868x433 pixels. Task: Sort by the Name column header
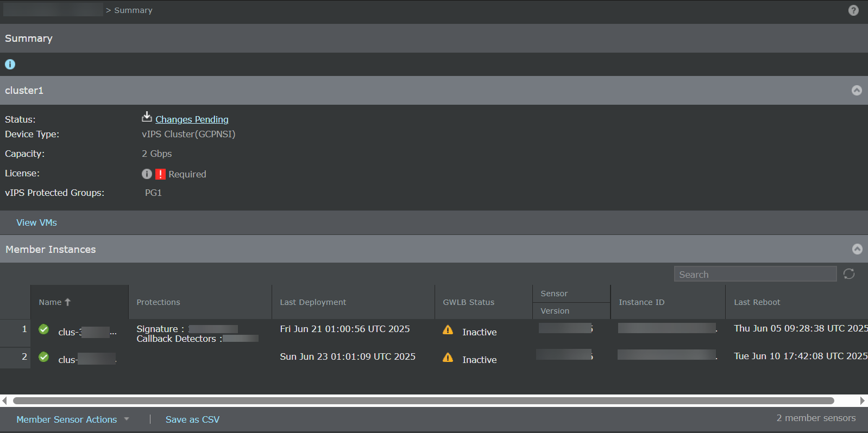[x=80, y=302]
